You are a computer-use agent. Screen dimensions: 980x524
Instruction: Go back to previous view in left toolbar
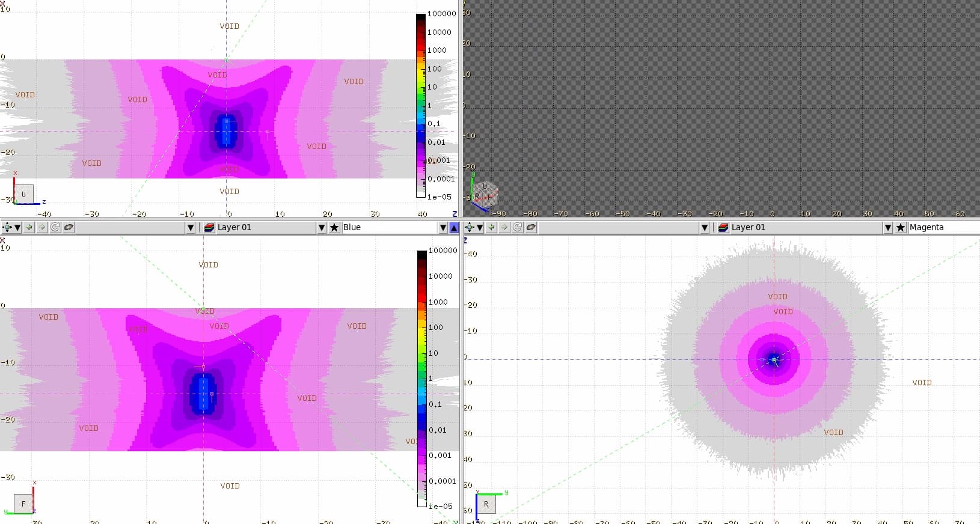tap(29, 228)
